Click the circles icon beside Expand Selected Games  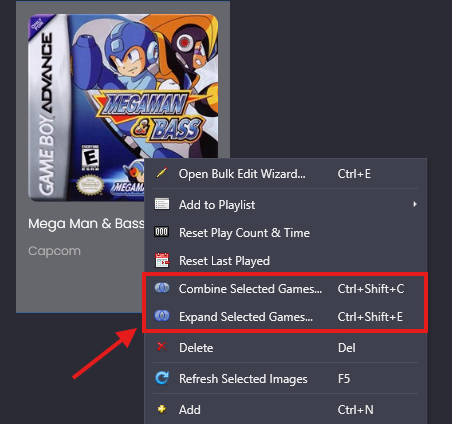[162, 316]
